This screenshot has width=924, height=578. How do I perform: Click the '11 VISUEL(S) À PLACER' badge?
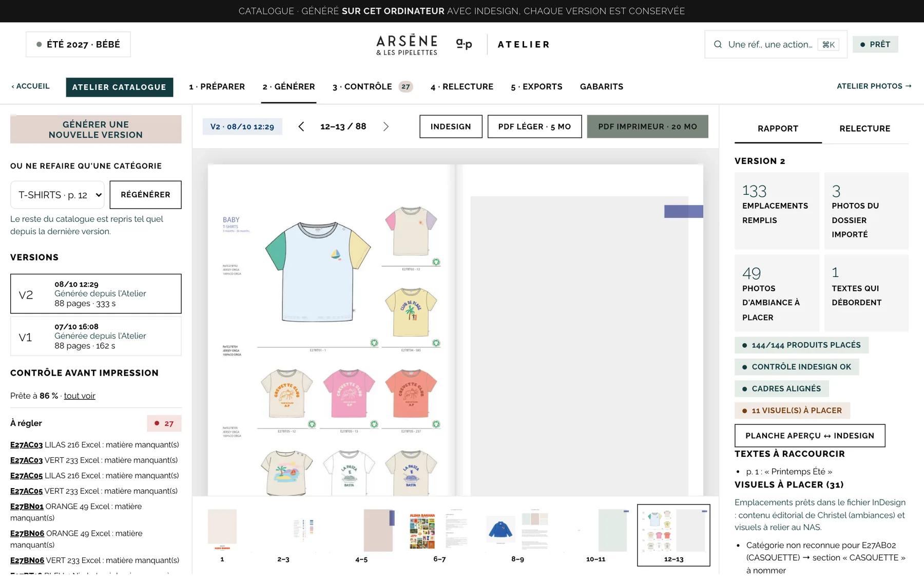[792, 411]
